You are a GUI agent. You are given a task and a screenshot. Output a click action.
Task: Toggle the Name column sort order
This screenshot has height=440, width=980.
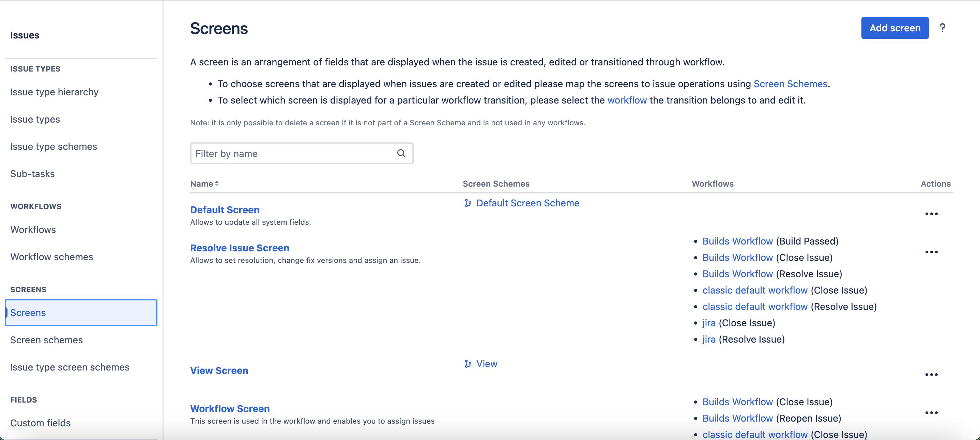pyautogui.click(x=216, y=183)
